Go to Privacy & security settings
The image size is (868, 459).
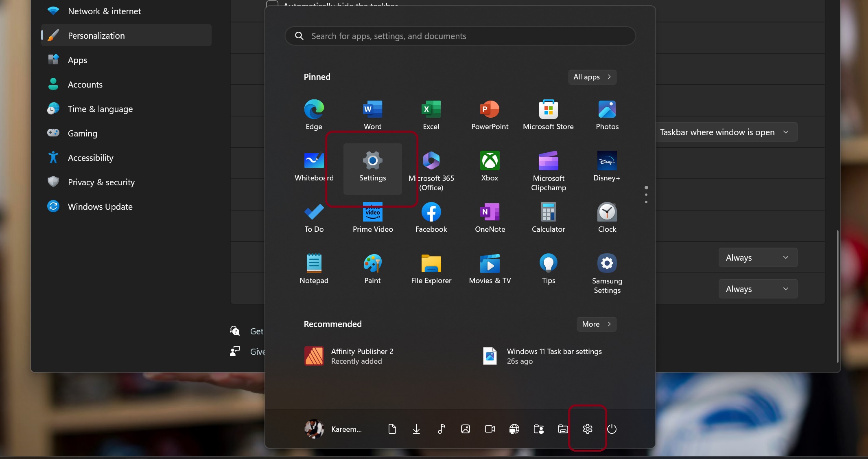pyautogui.click(x=101, y=182)
